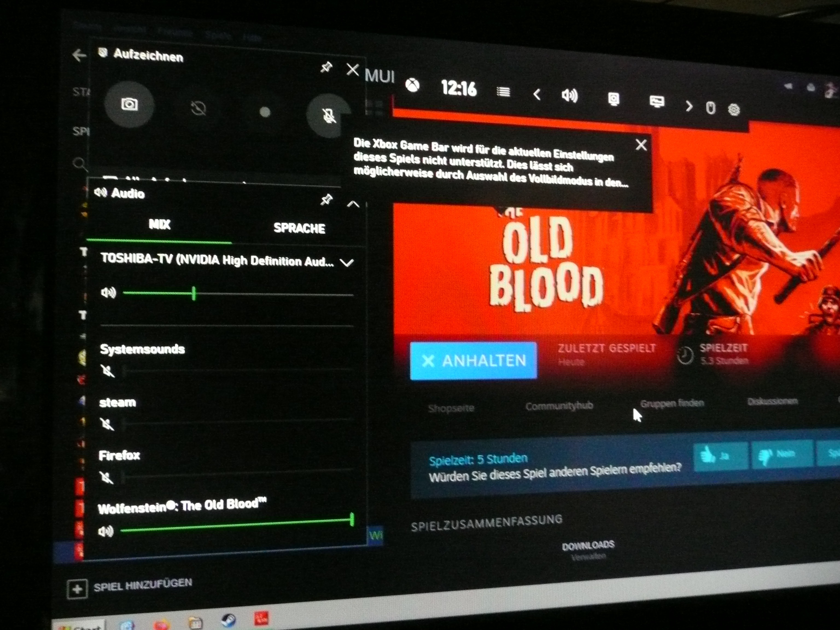The width and height of the screenshot is (840, 630).
Task: Switch to the SPRACHE tab
Action: tap(299, 228)
